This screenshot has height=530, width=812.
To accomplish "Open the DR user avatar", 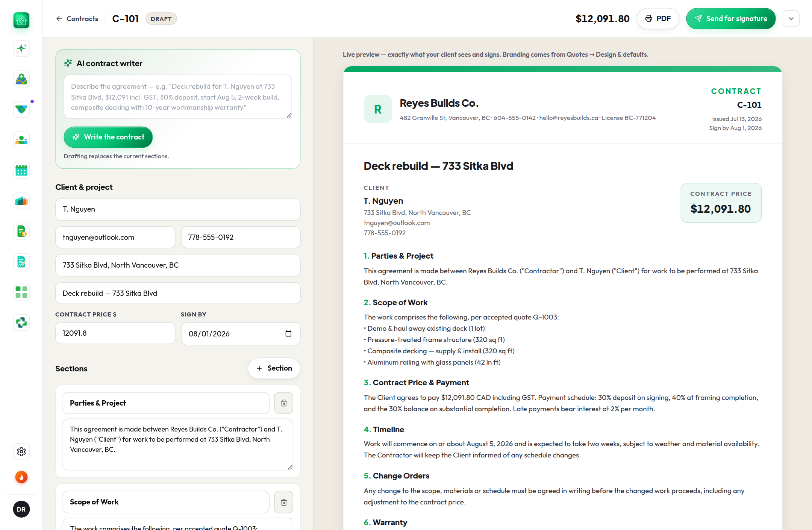I will tap(21, 509).
